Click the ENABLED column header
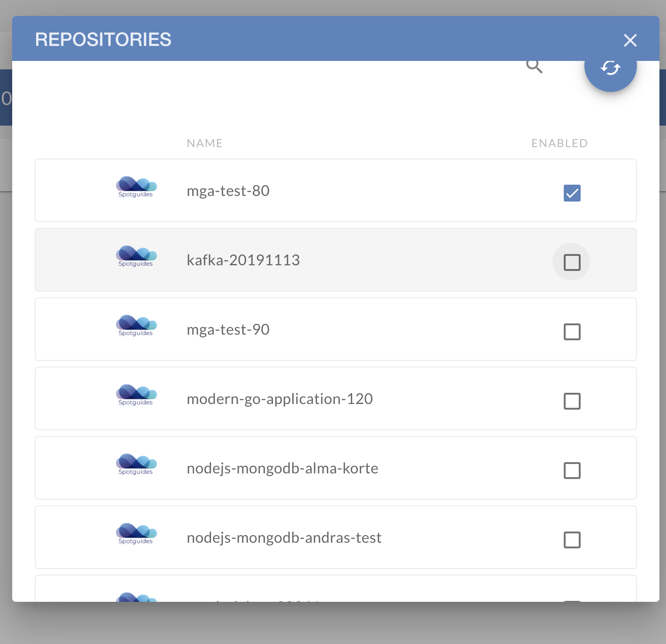This screenshot has height=644, width=666. 559,143
